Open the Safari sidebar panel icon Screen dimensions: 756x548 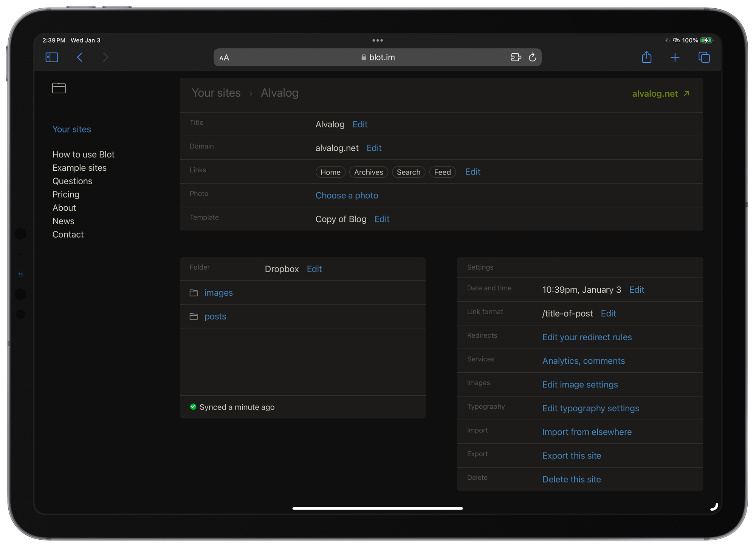pos(52,57)
